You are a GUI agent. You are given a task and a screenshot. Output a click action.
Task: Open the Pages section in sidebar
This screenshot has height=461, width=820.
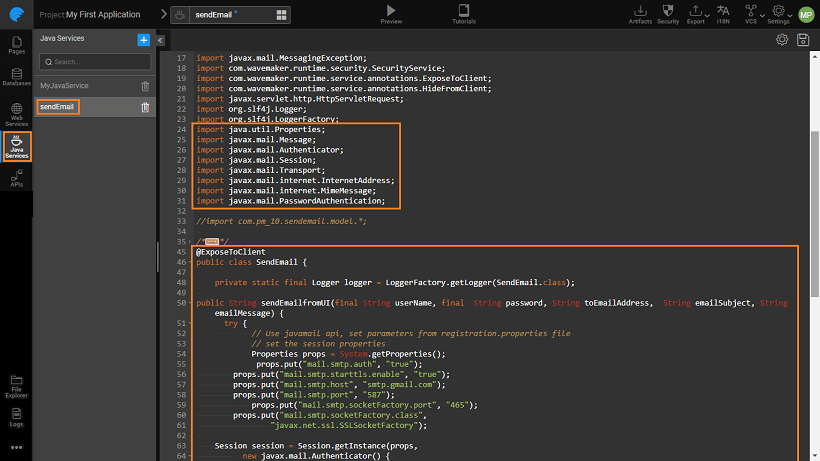[x=16, y=45]
